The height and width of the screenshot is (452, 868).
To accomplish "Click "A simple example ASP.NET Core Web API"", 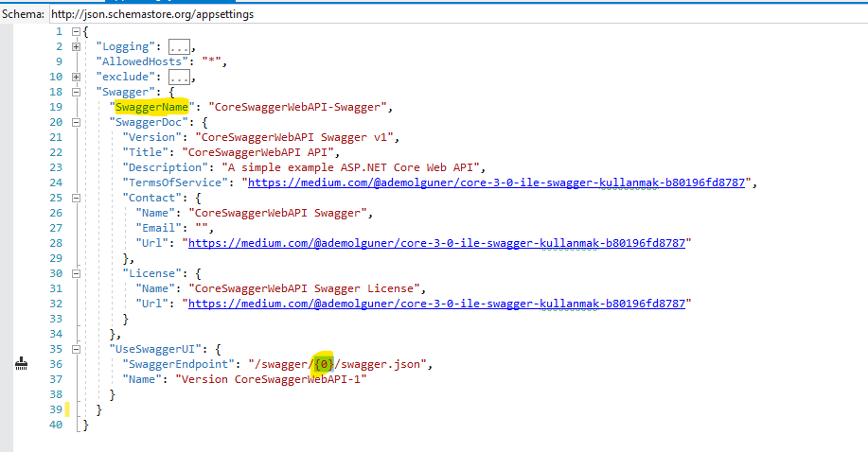I will pos(350,167).
